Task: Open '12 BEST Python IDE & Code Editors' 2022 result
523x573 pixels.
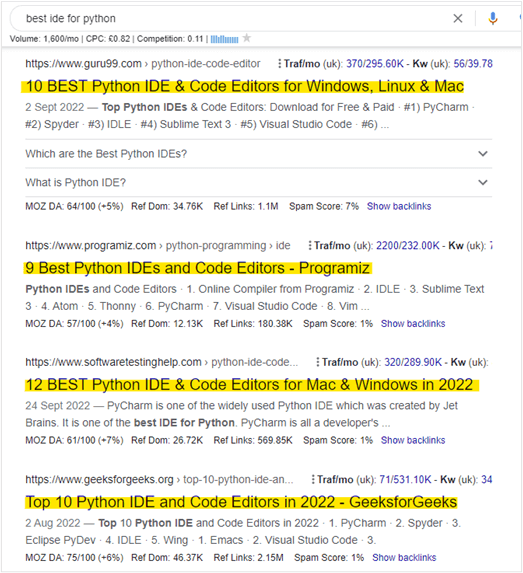Action: point(249,384)
